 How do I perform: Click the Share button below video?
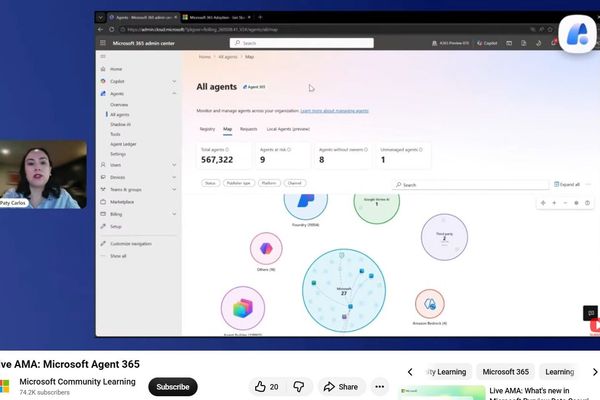click(341, 387)
